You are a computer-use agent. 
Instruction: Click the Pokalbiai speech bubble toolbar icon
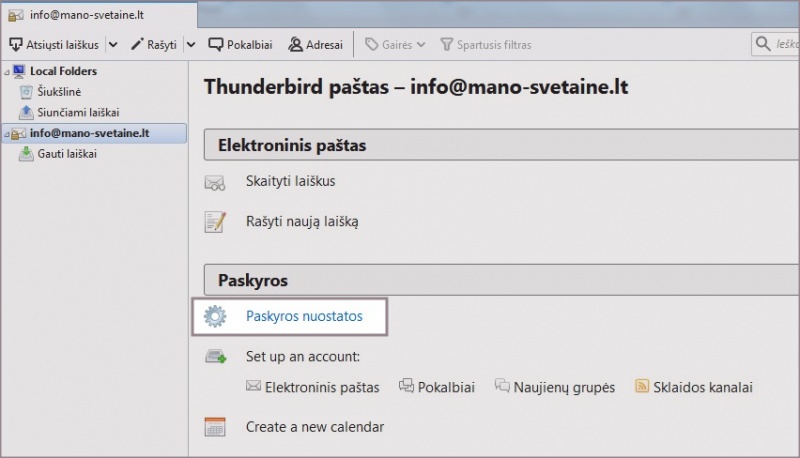[x=216, y=45]
